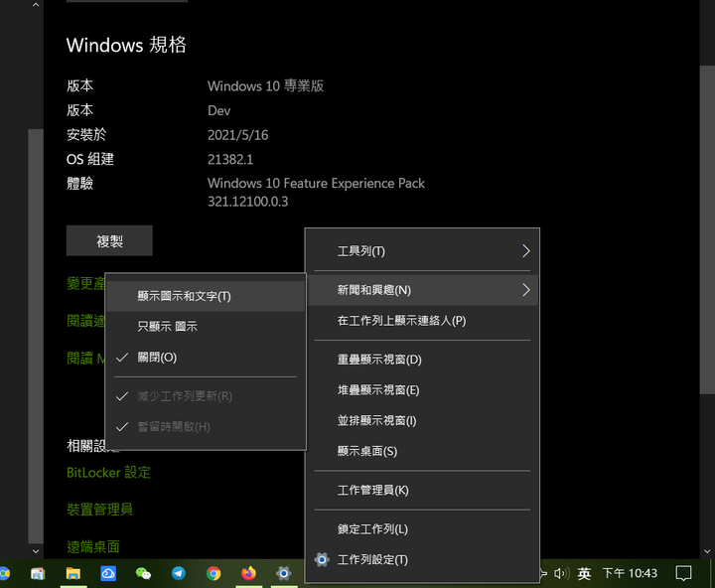Choose the checked 關閉(O) option
This screenshot has width=715, height=588.
(x=206, y=358)
